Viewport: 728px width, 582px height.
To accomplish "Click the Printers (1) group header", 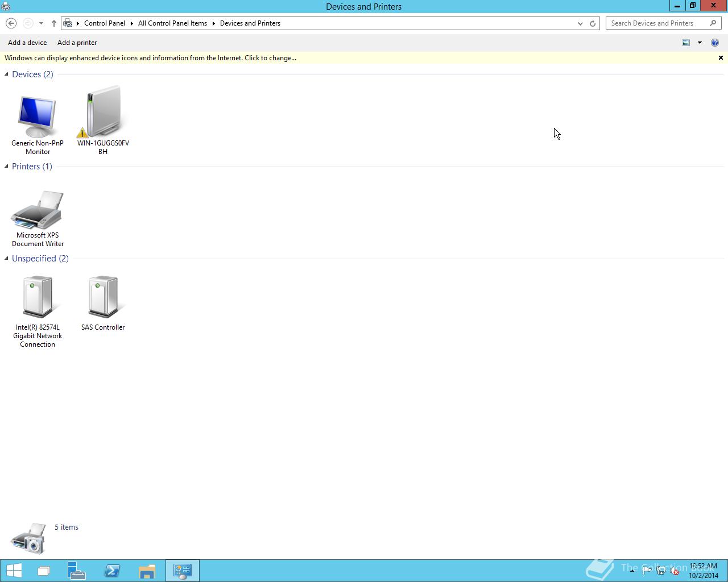I will click(x=32, y=167).
